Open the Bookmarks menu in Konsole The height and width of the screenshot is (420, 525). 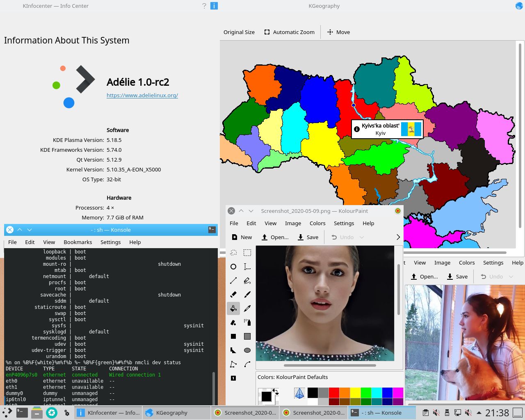tap(78, 242)
